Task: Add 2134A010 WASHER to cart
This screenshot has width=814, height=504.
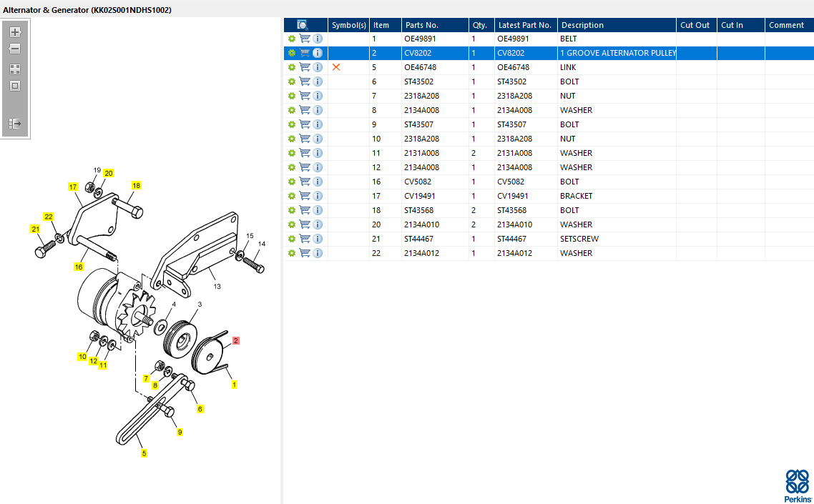Action: point(305,224)
